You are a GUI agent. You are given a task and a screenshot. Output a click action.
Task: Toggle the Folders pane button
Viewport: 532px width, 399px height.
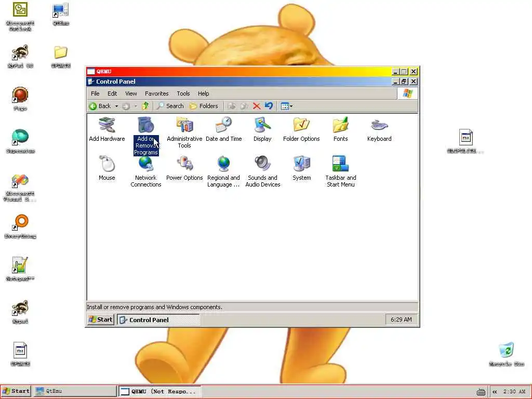tap(204, 106)
